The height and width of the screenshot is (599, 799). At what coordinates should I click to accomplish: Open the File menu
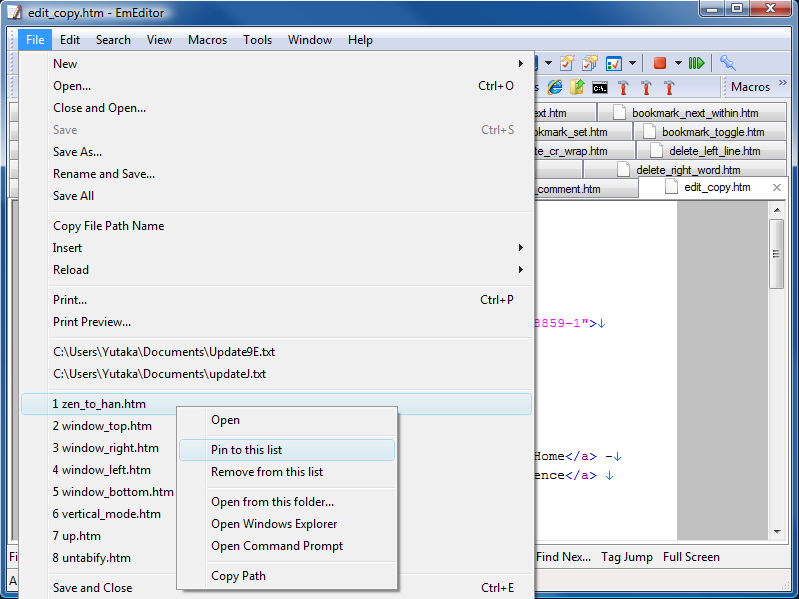pyautogui.click(x=35, y=40)
